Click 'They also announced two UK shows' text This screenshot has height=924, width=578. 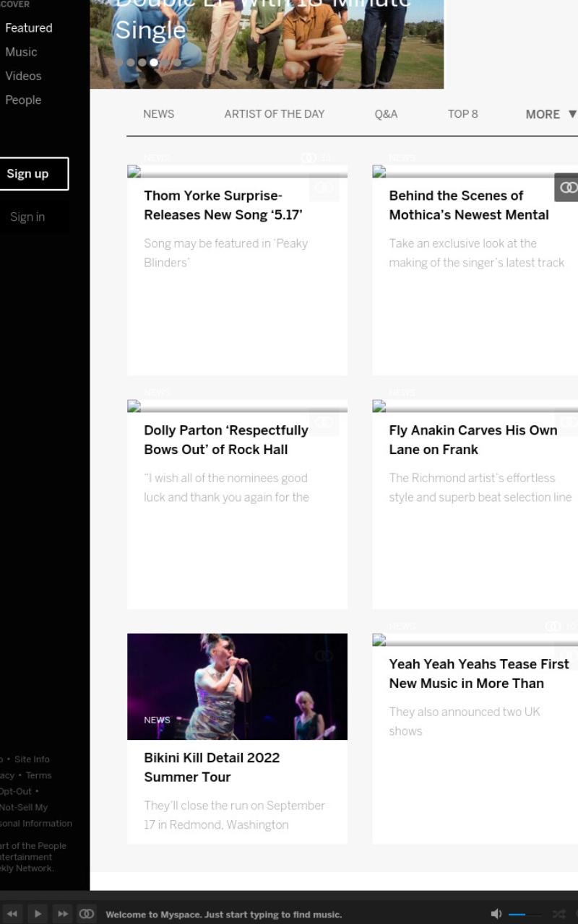click(x=465, y=721)
